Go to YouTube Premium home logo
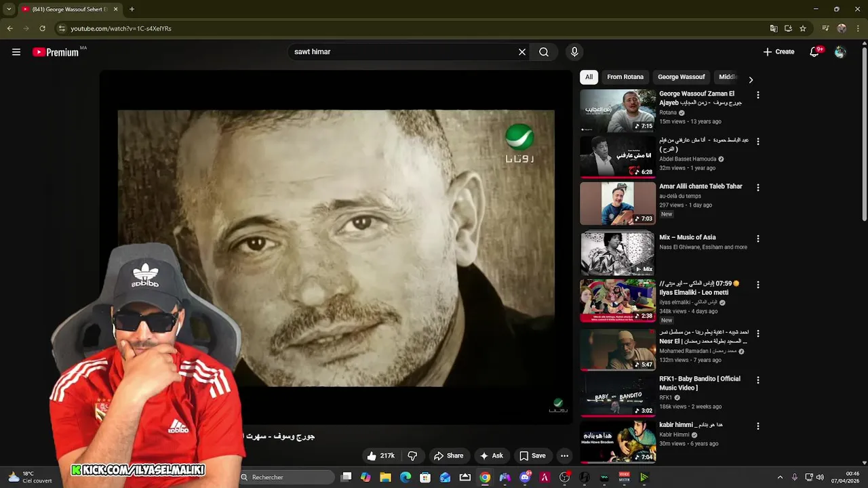 56,52
